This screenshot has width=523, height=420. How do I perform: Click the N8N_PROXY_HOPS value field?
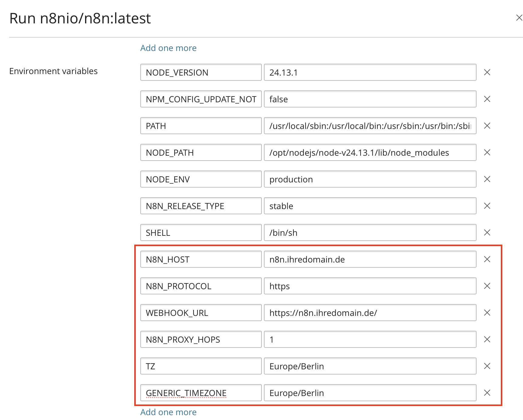(x=370, y=339)
